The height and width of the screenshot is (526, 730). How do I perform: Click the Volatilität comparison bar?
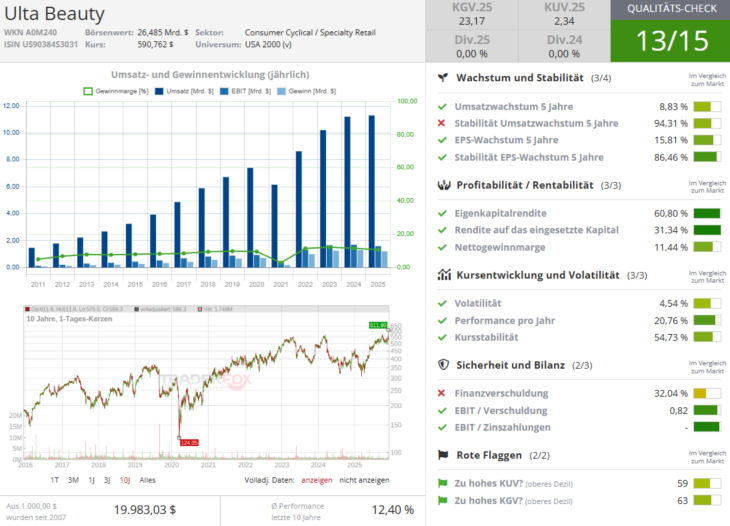tap(706, 303)
